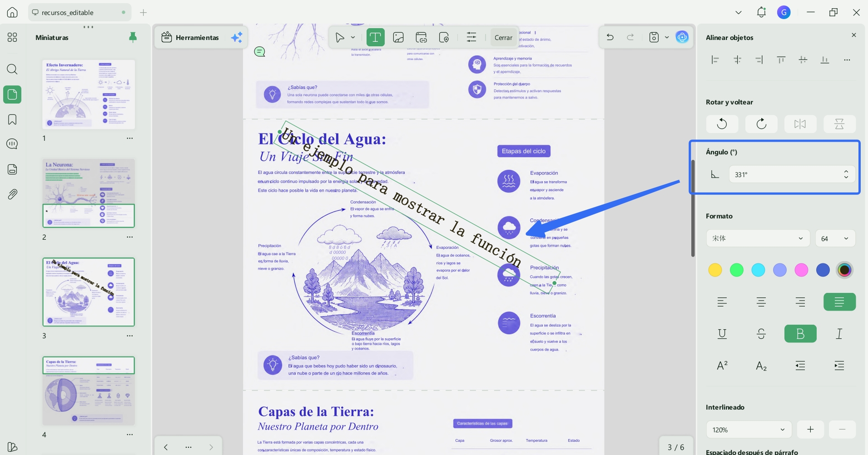Align objects to the top edge
The height and width of the screenshot is (455, 868).
(x=781, y=59)
